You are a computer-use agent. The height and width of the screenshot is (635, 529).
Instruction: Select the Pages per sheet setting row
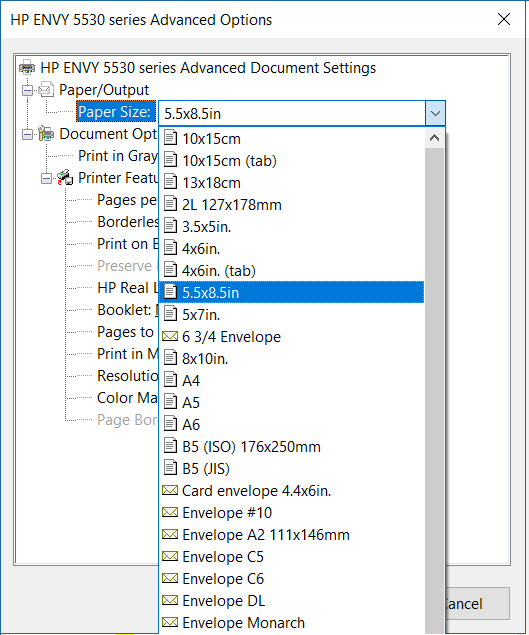[127, 200]
